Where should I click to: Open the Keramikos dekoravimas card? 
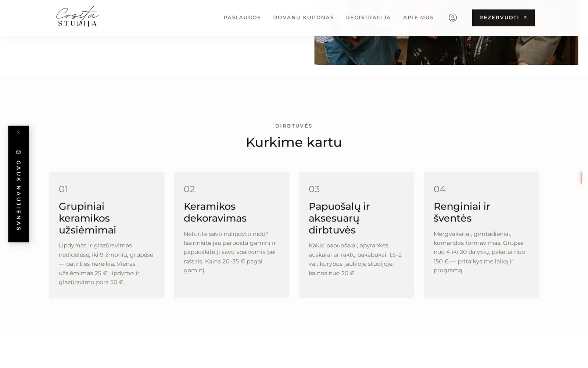tap(232, 235)
